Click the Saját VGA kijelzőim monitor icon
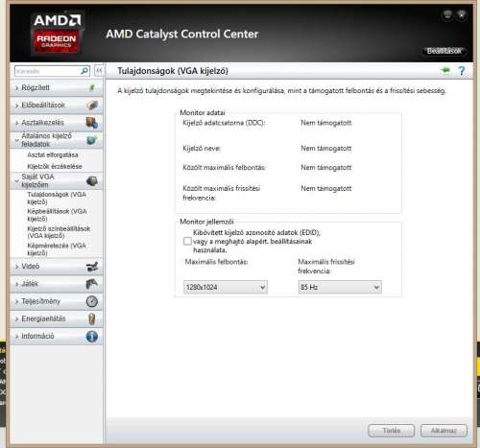 [x=92, y=181]
